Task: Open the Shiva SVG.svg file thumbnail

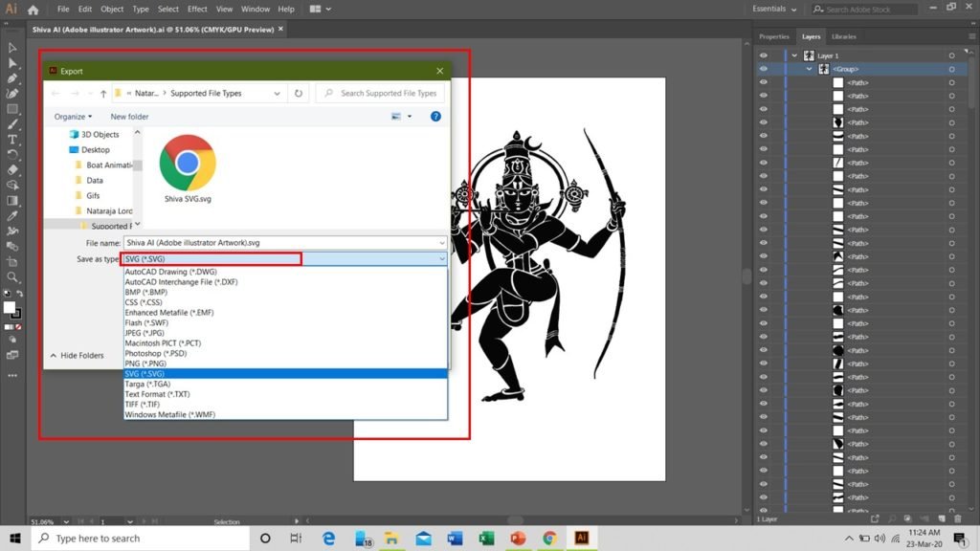Action: [x=188, y=168]
